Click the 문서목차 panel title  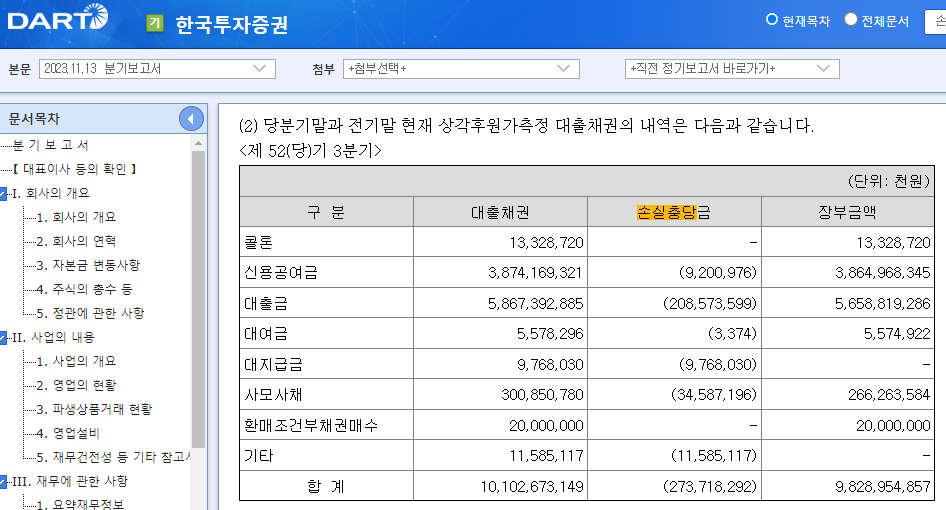34,119
